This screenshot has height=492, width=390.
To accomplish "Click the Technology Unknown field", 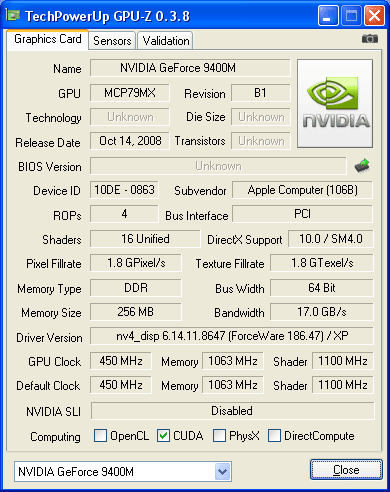I will click(x=130, y=117).
